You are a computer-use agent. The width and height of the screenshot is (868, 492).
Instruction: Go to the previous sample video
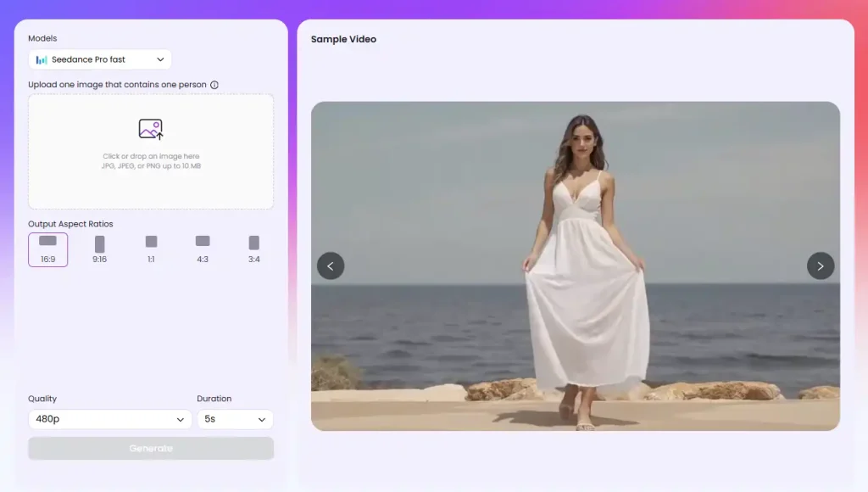[x=331, y=266]
